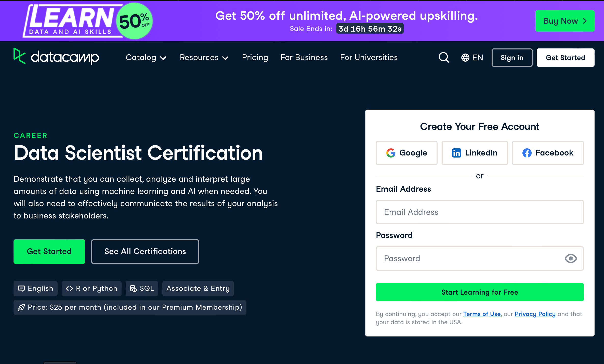This screenshot has width=604, height=364.
Task: Go to For Business page
Action: tap(304, 58)
